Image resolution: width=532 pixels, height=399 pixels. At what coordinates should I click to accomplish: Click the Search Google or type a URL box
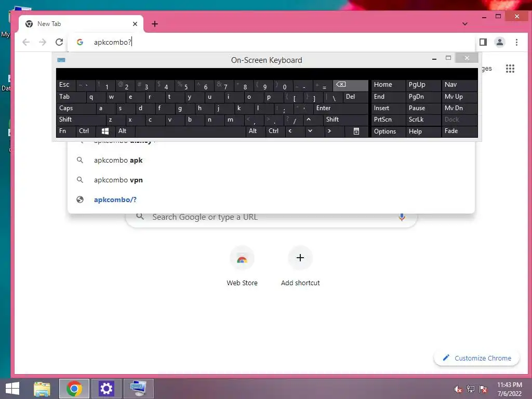coord(271,217)
